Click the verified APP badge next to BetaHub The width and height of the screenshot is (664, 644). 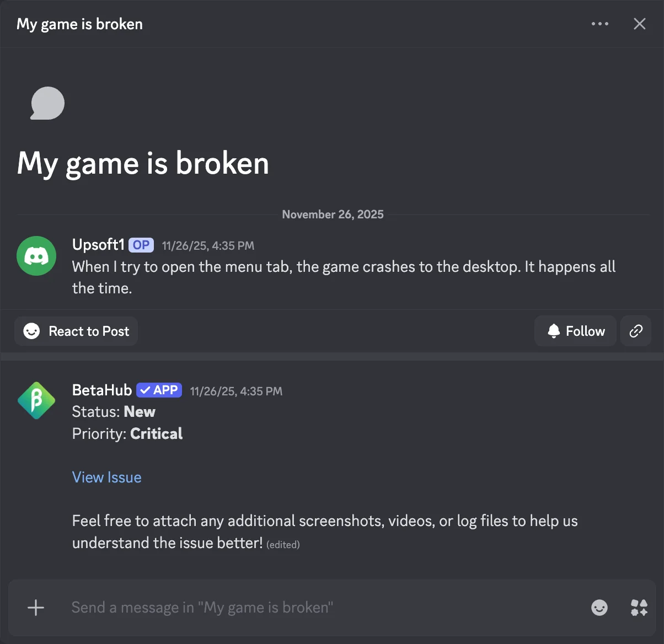[x=159, y=390]
